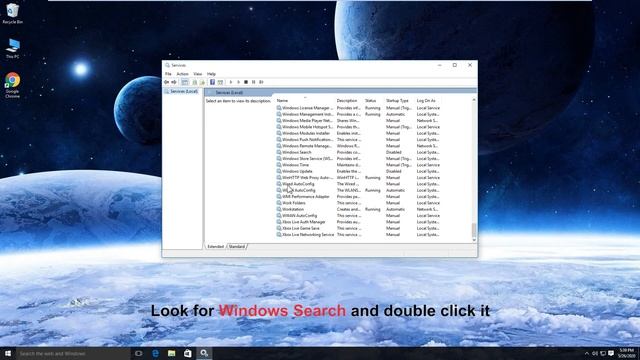The image size is (640, 360).
Task: Select the Windows Search service row
Action: pyautogui.click(x=358, y=152)
